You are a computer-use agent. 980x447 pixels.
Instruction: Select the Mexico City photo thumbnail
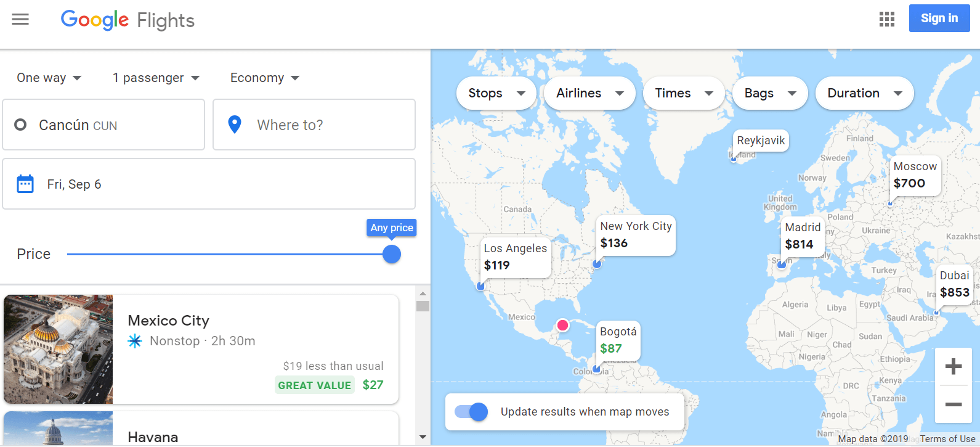coord(59,349)
